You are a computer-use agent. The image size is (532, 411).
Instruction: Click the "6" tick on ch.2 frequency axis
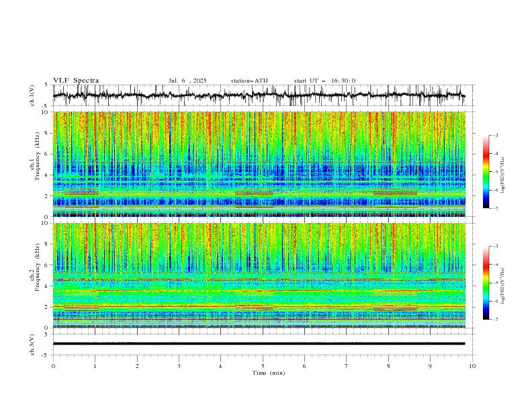(x=47, y=265)
